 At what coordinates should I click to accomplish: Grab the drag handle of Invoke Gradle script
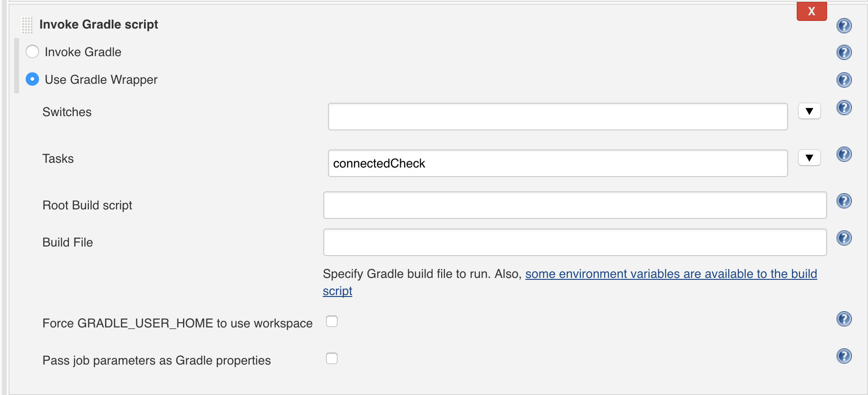coord(27,25)
